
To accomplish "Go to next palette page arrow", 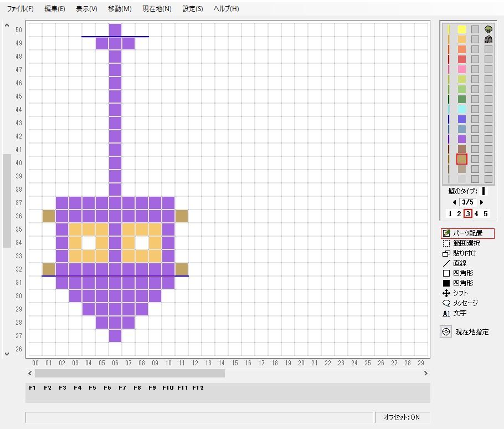I will pyautogui.click(x=481, y=202).
